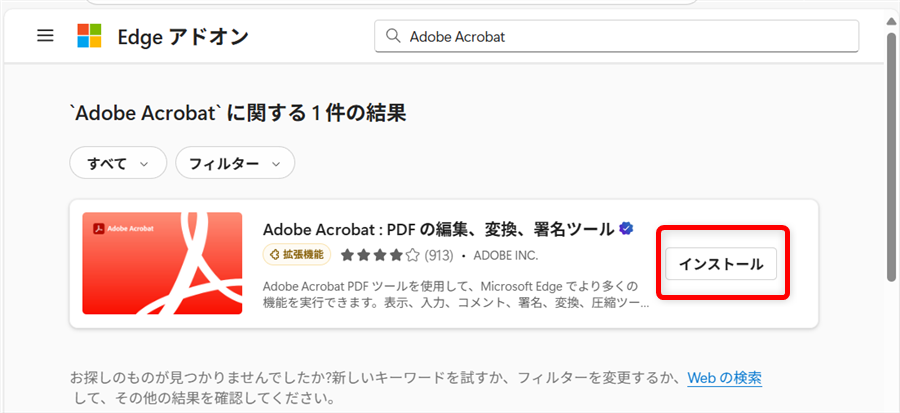Open the Adobe Acrobat red thumbnail

click(162, 263)
